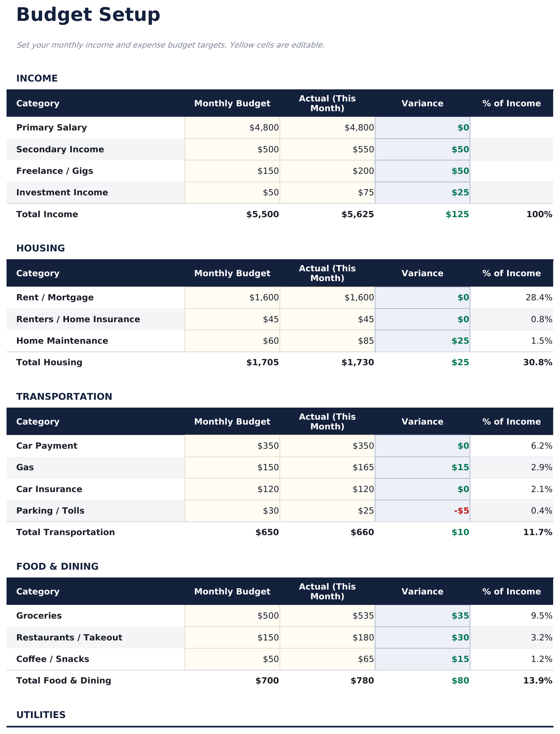Edit the Groceries monthly budget cell
The height and width of the screenshot is (734, 560).
tap(232, 616)
